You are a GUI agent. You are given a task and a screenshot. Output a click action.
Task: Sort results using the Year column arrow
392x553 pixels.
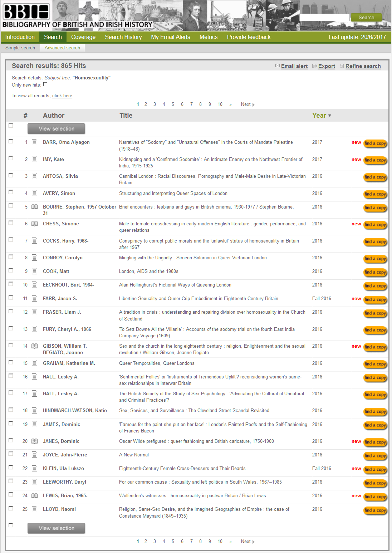coord(329,116)
